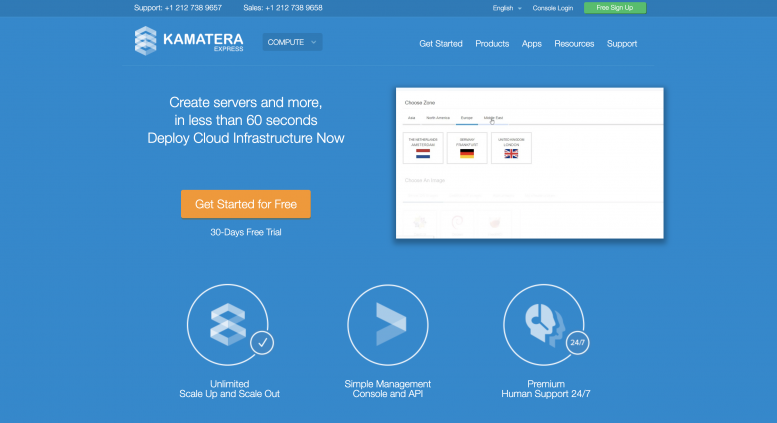
Task: Select the Asia zone tab
Action: (411, 118)
